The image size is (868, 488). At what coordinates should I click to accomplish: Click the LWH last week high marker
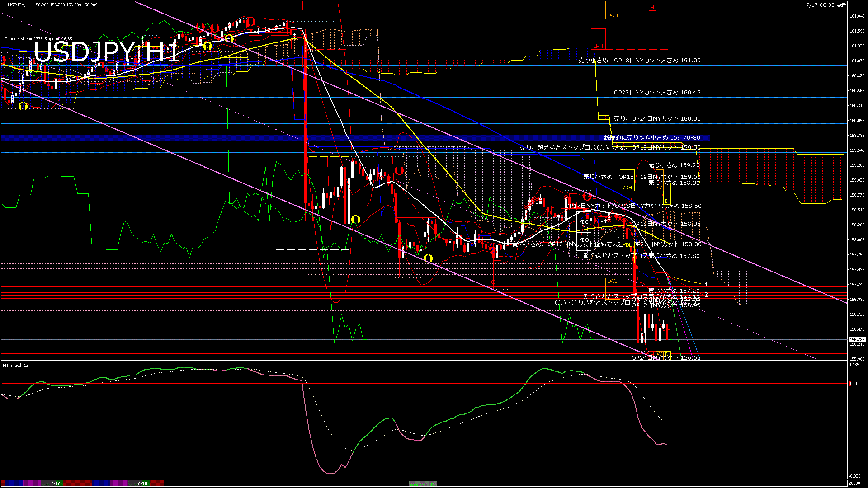(613, 15)
